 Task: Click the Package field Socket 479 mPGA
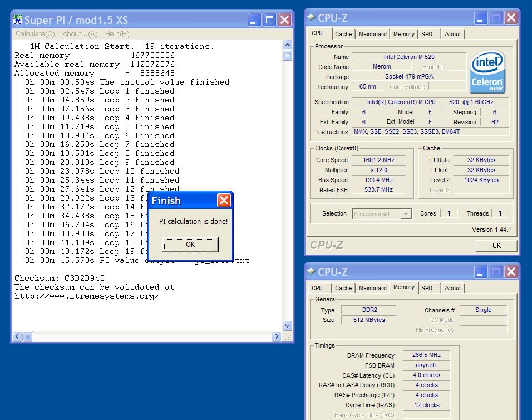pyautogui.click(x=409, y=76)
